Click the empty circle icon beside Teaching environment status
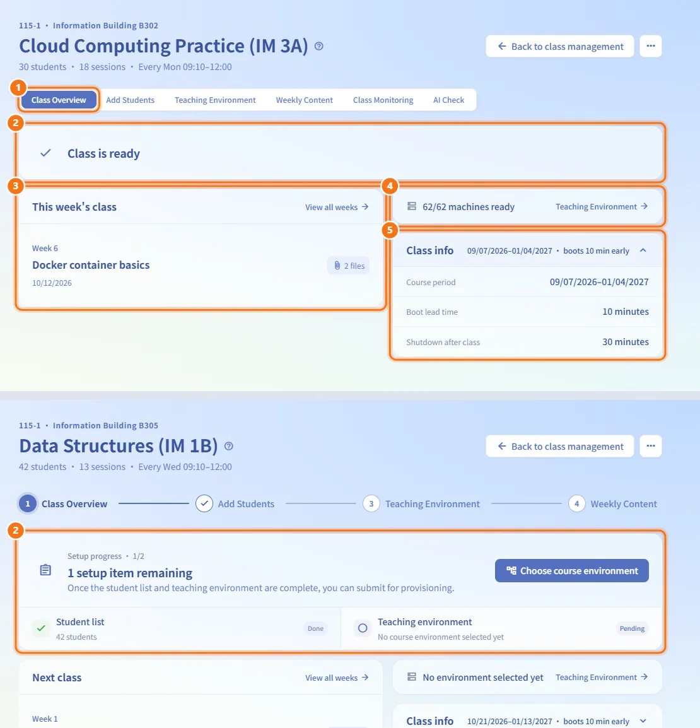 [363, 628]
